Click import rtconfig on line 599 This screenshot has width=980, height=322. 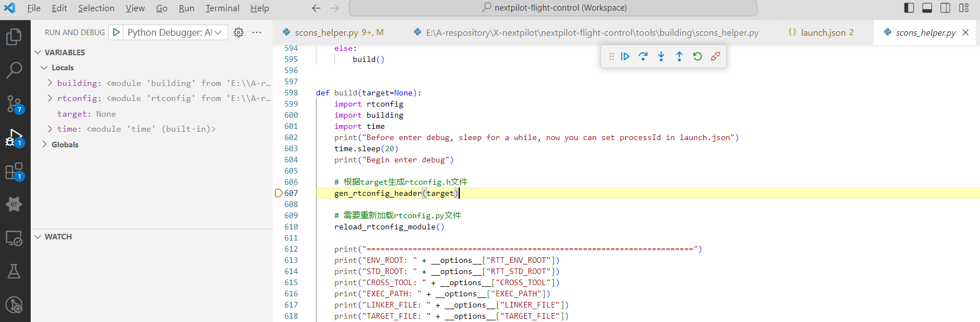point(368,104)
